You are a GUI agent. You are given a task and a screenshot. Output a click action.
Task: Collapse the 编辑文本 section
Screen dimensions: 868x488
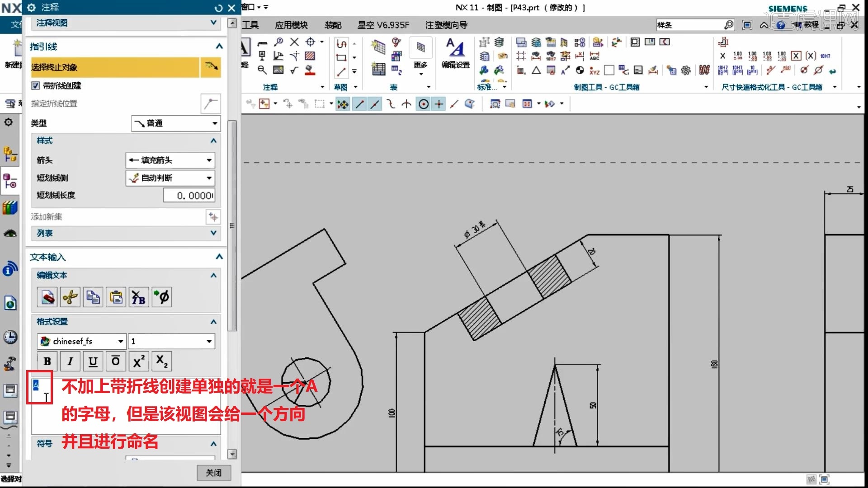click(213, 275)
